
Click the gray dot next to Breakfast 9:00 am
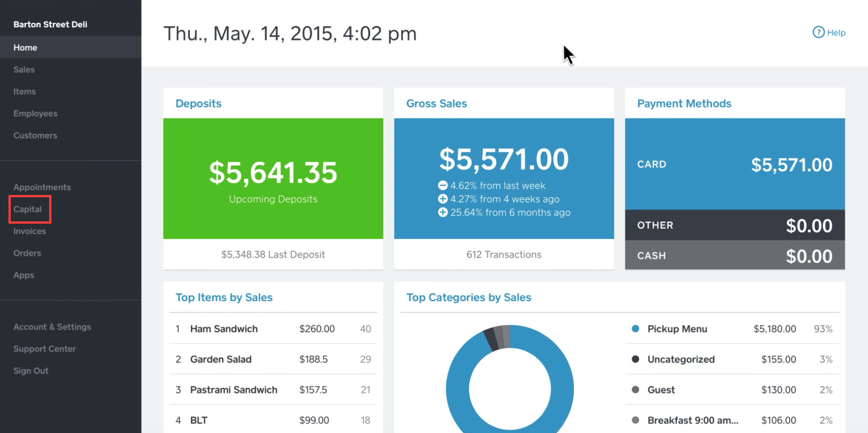point(635,420)
